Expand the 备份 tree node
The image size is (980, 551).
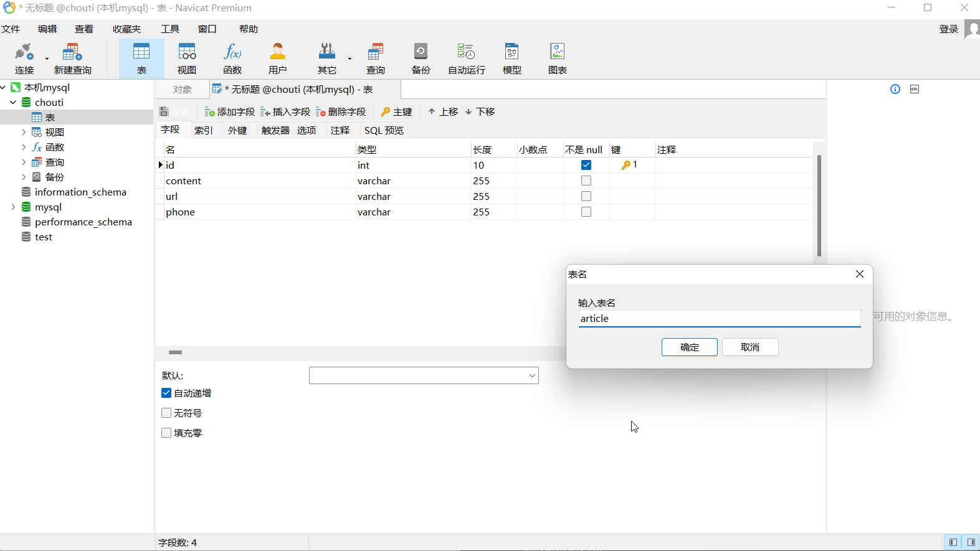coord(24,177)
